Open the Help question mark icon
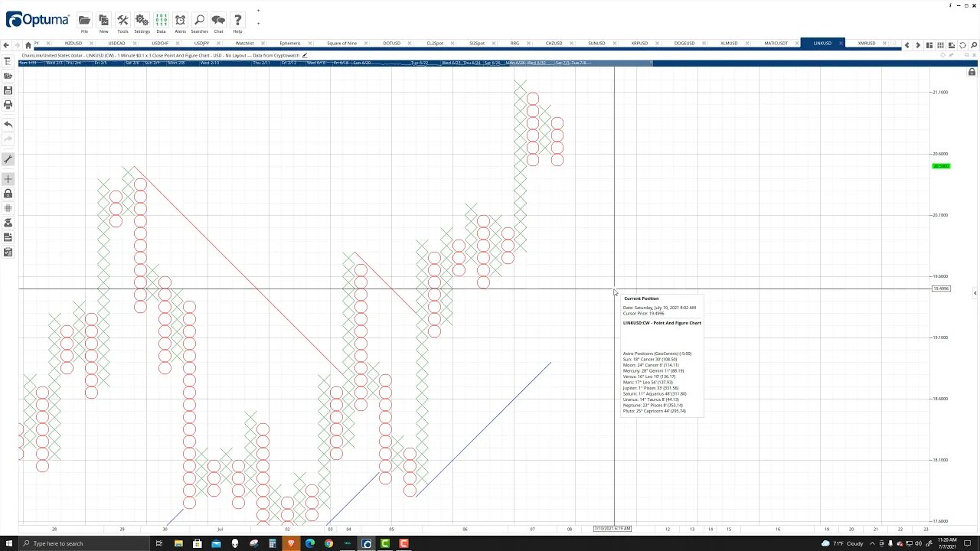Screen dimensions: 980x551 tap(237, 21)
